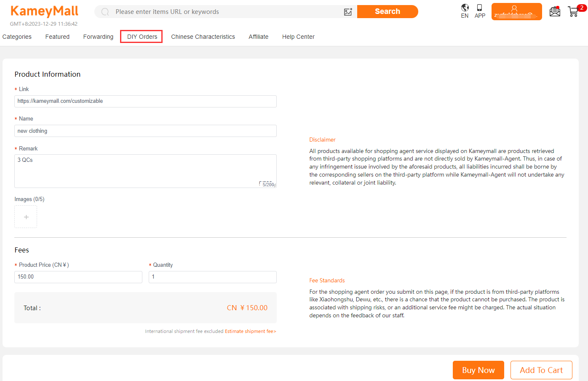Image resolution: width=588 pixels, height=381 pixels.
Task: Go to the Affiliate page
Action: [259, 37]
